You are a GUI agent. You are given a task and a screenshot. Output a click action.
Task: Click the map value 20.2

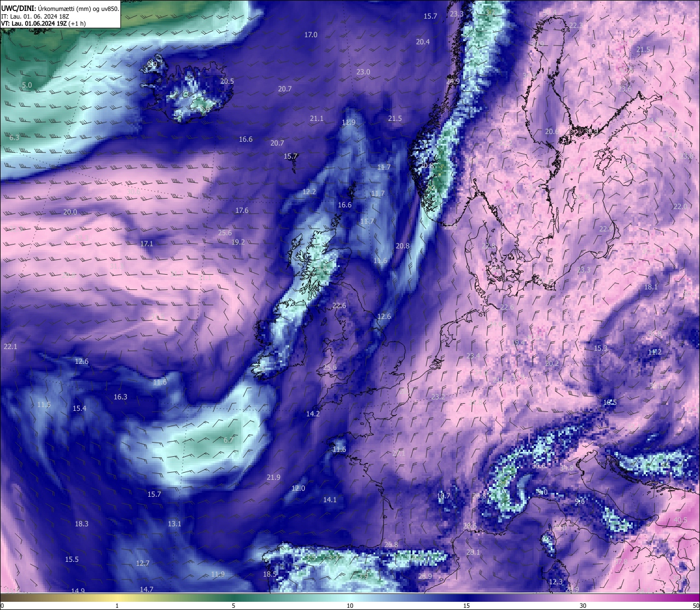point(552,364)
